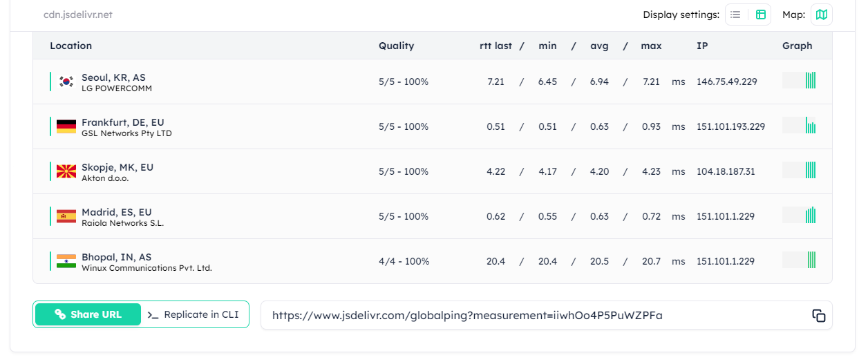Image resolution: width=868 pixels, height=362 pixels.
Task: Click the Seoul latency graph
Action: click(x=800, y=81)
